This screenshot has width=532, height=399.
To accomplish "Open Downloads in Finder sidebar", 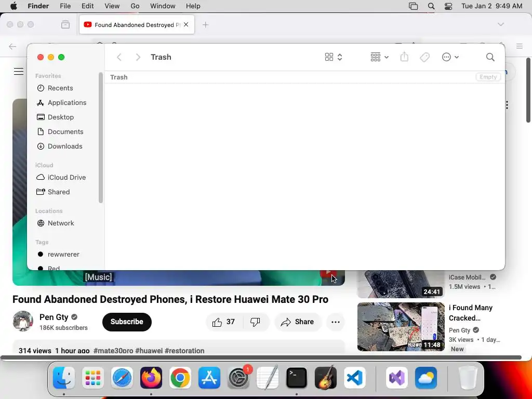I will click(x=65, y=147).
